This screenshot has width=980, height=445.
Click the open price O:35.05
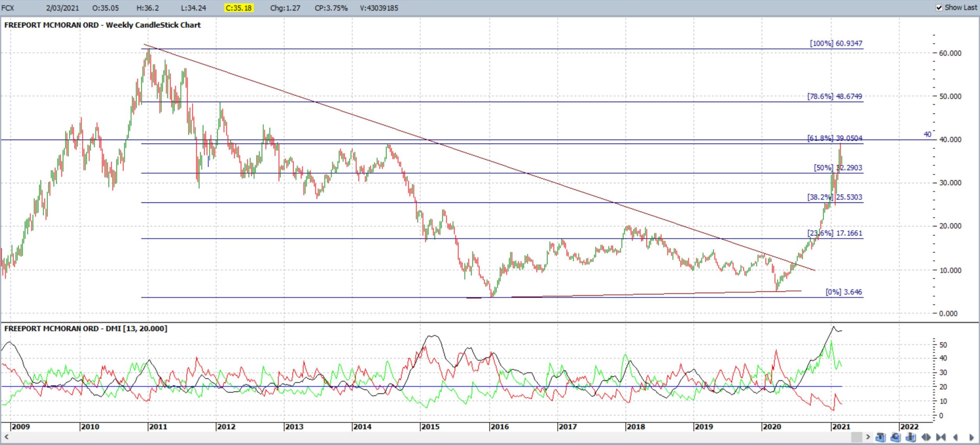105,8
